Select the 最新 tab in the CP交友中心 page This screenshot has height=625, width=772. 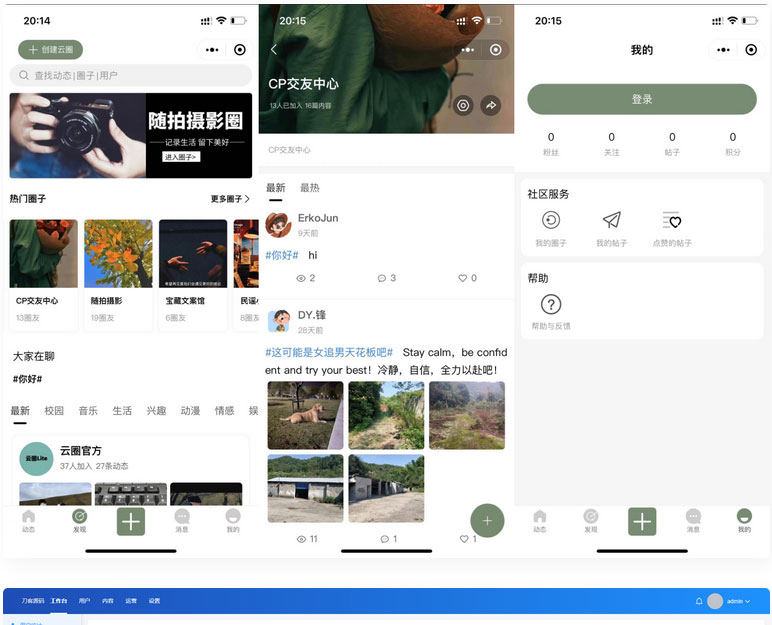pos(276,188)
